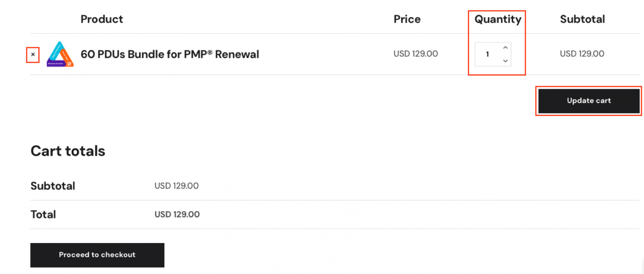
Task: Click the 60 PDUs Bundle product thumbnail
Action: (x=60, y=54)
